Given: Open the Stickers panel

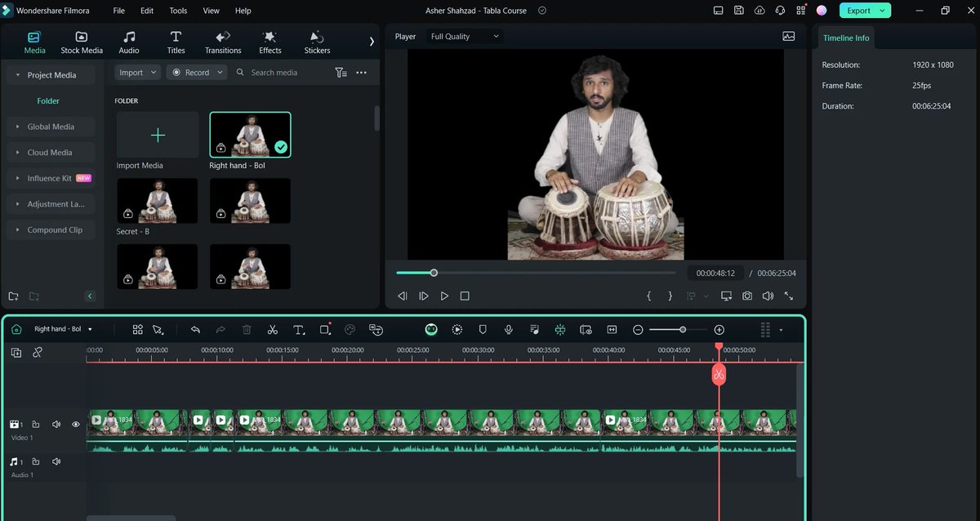Looking at the screenshot, I should pyautogui.click(x=316, y=41).
